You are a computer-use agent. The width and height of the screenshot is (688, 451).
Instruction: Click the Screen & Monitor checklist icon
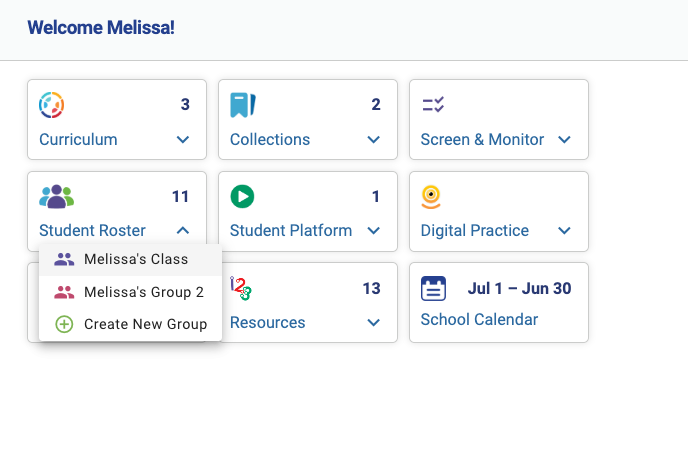[433, 104]
